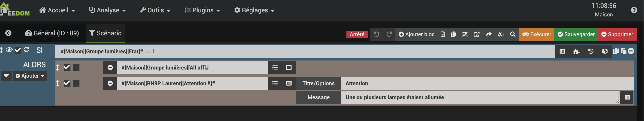The width and height of the screenshot is (644, 121).
Task: Click the puzzle piece icon on SI row
Action: (576, 52)
